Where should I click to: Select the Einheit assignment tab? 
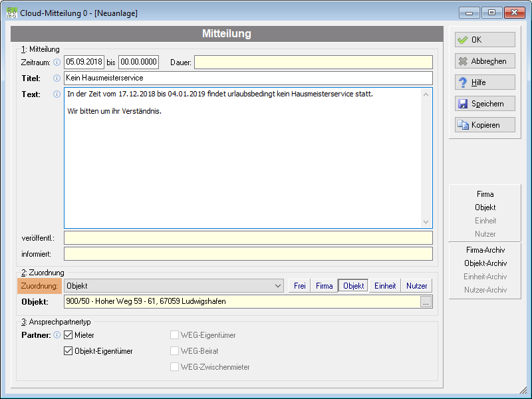[x=385, y=286]
